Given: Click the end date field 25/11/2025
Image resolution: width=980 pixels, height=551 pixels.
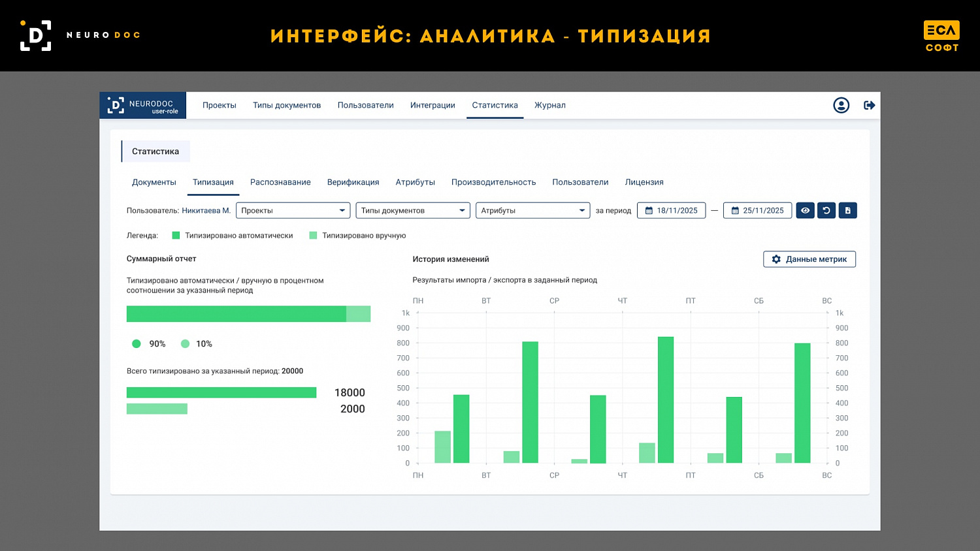Looking at the screenshot, I should point(757,210).
